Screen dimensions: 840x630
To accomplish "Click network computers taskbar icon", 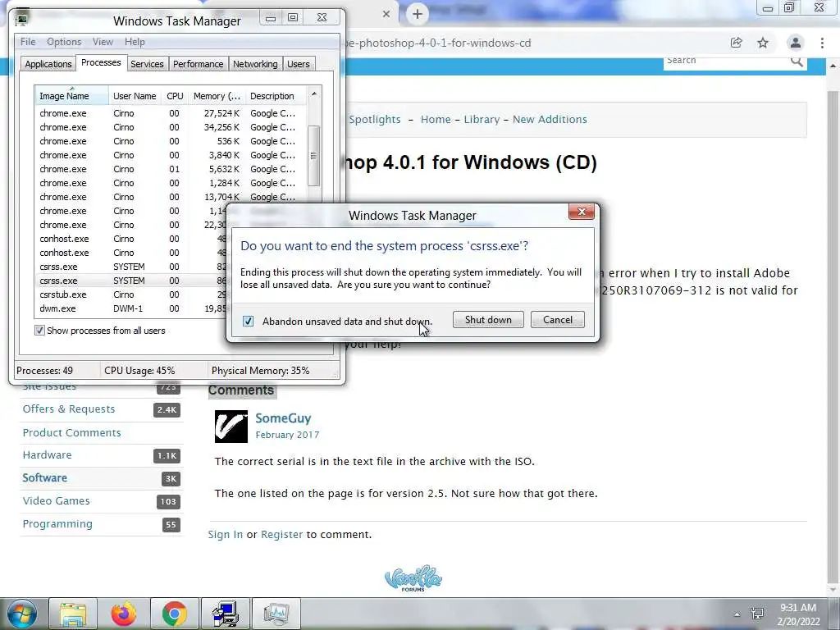I will click(x=225, y=614).
